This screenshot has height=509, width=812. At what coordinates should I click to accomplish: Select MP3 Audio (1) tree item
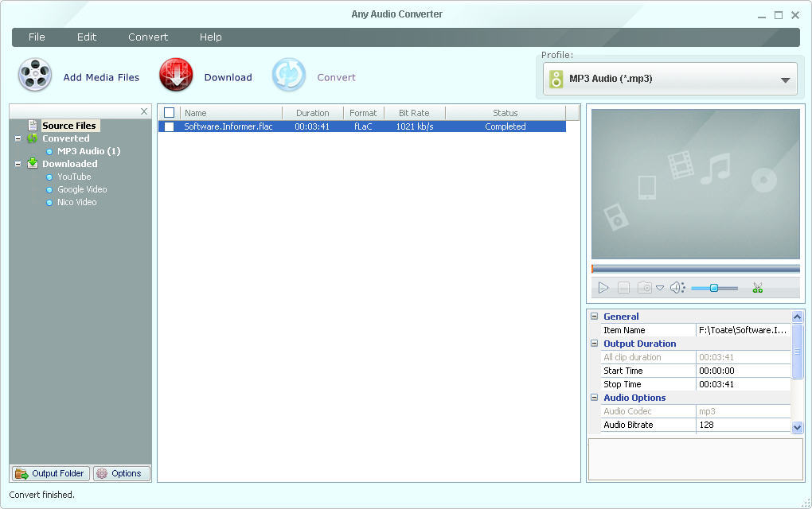click(89, 151)
